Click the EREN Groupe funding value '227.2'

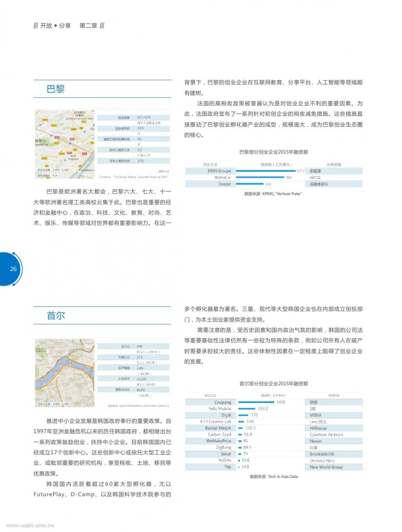(x=300, y=171)
